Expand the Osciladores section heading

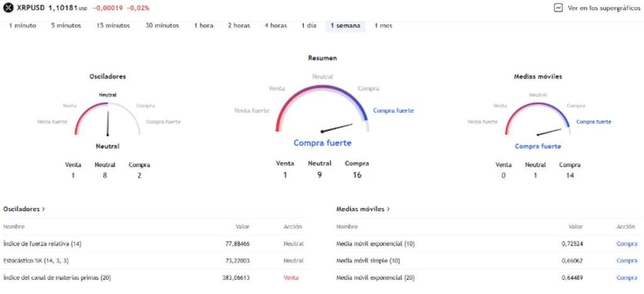click(24, 209)
